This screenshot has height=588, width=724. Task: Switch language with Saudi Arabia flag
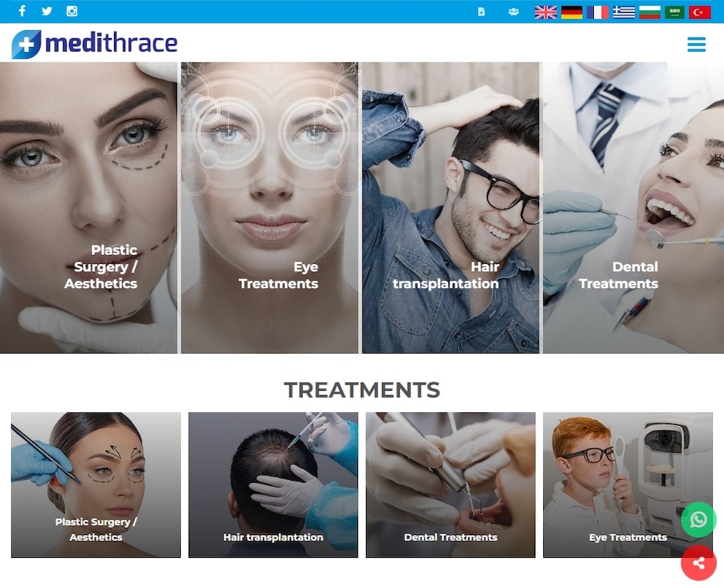point(675,12)
